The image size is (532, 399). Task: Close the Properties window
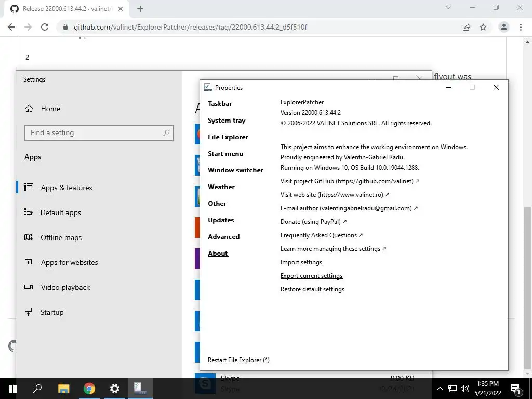496,87
